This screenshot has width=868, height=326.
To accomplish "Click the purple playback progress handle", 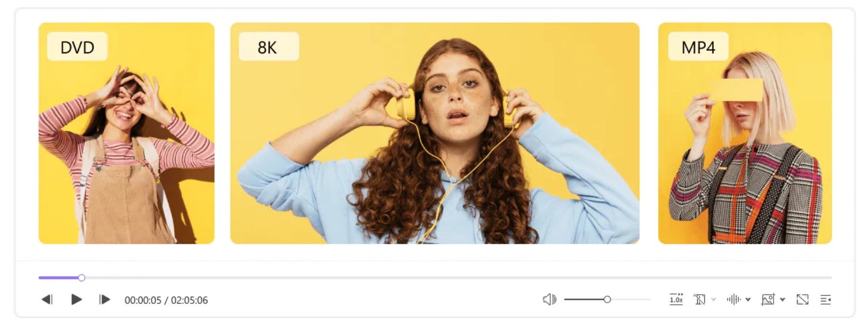I will point(82,278).
